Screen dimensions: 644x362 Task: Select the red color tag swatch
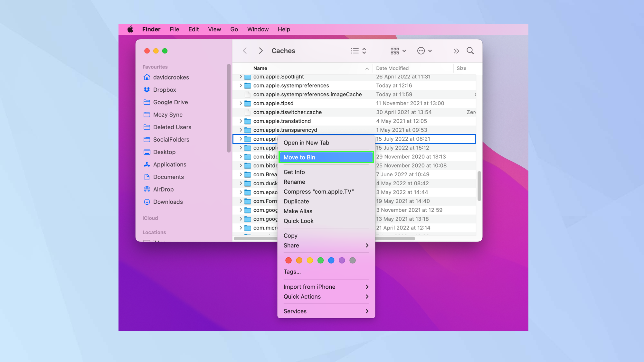[288, 260]
